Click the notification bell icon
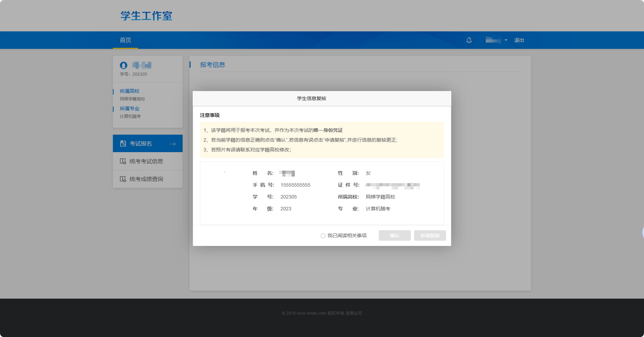Image resolution: width=644 pixels, height=337 pixels. coord(469,40)
